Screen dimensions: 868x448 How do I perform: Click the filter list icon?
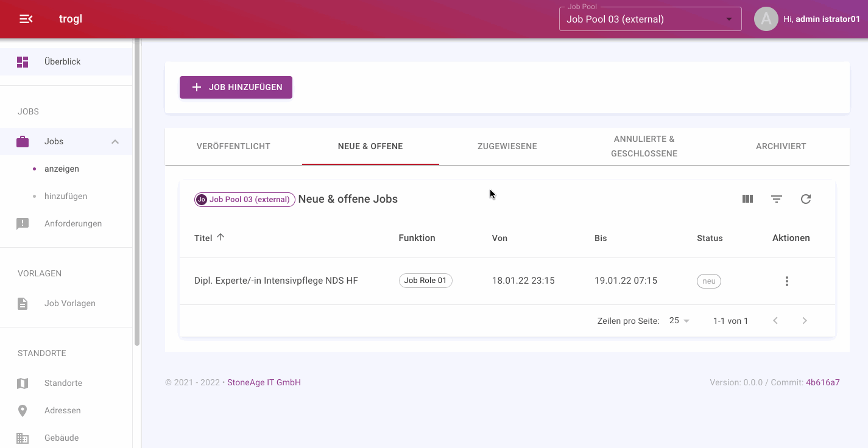777,199
